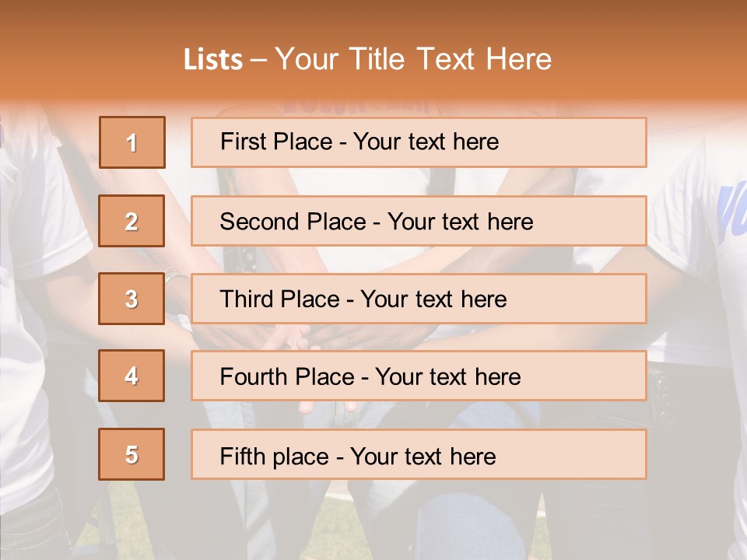Select the Fourth Place text box
Viewport: 747px width, 560px height.
pyautogui.click(x=419, y=376)
